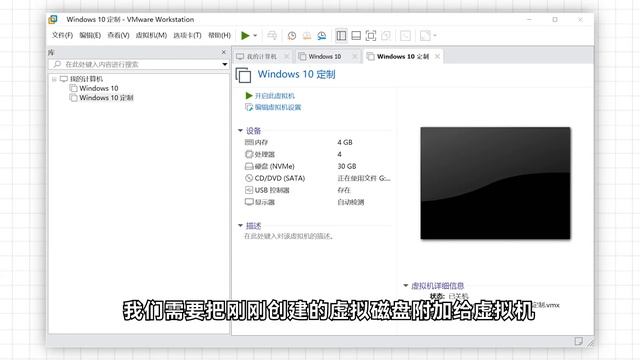Click the 30 GB hard disk value
Image resolution: width=640 pixels, height=360 pixels.
347,167
